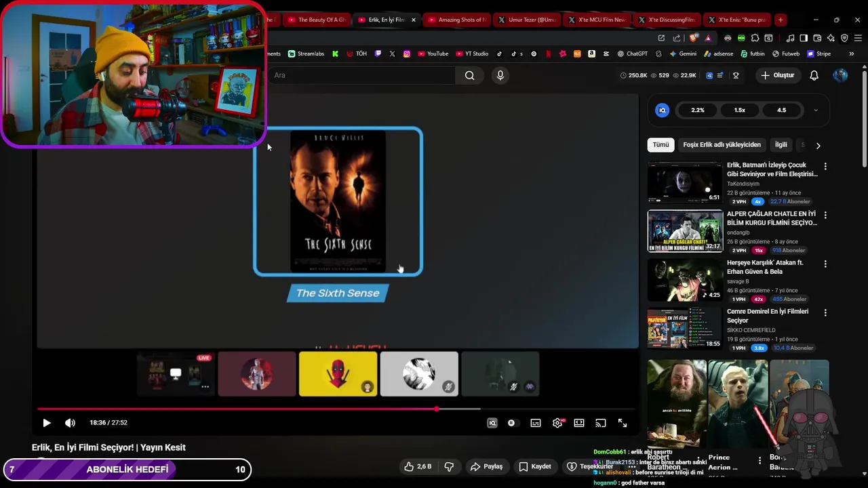The height and width of the screenshot is (488, 868).
Task: Open the YouTube account avatar menu
Action: pos(840,75)
